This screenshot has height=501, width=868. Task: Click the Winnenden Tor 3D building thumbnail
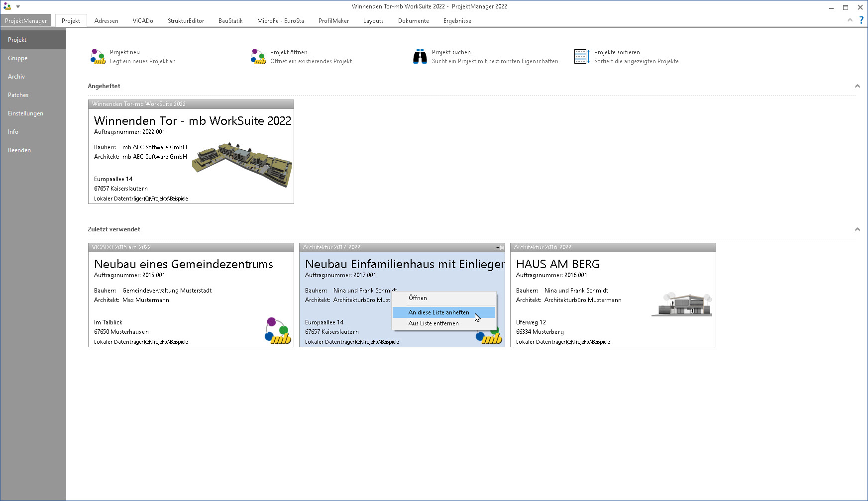[242, 165]
